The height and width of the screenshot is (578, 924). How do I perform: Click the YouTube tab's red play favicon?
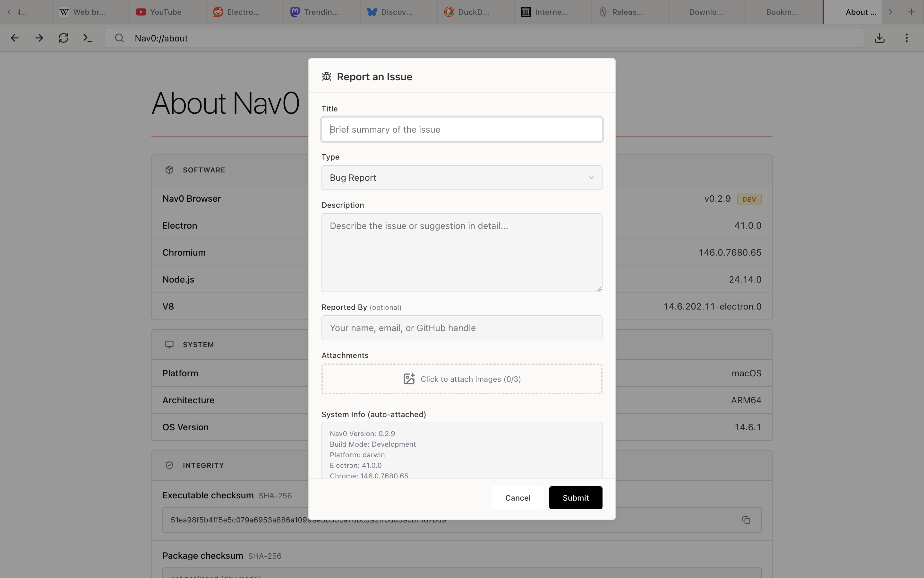tap(141, 12)
